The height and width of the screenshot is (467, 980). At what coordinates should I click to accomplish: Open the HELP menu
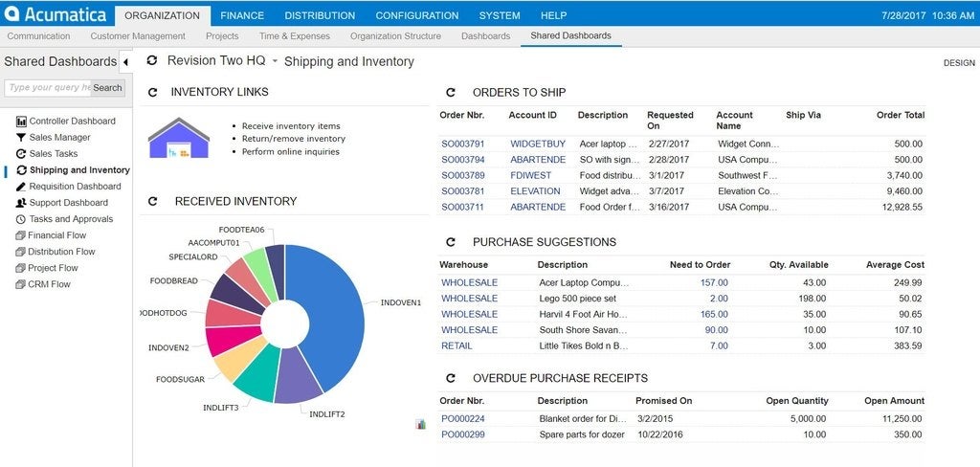554,15
